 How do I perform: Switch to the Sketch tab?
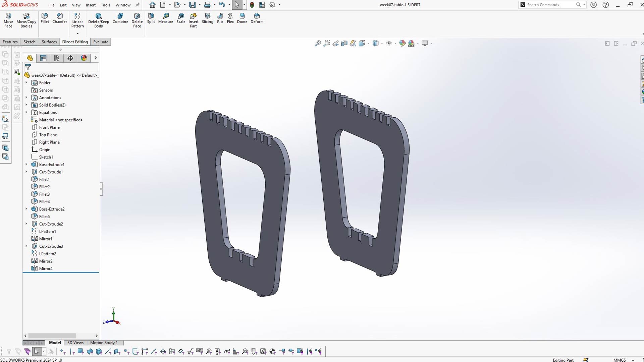pos(30,42)
